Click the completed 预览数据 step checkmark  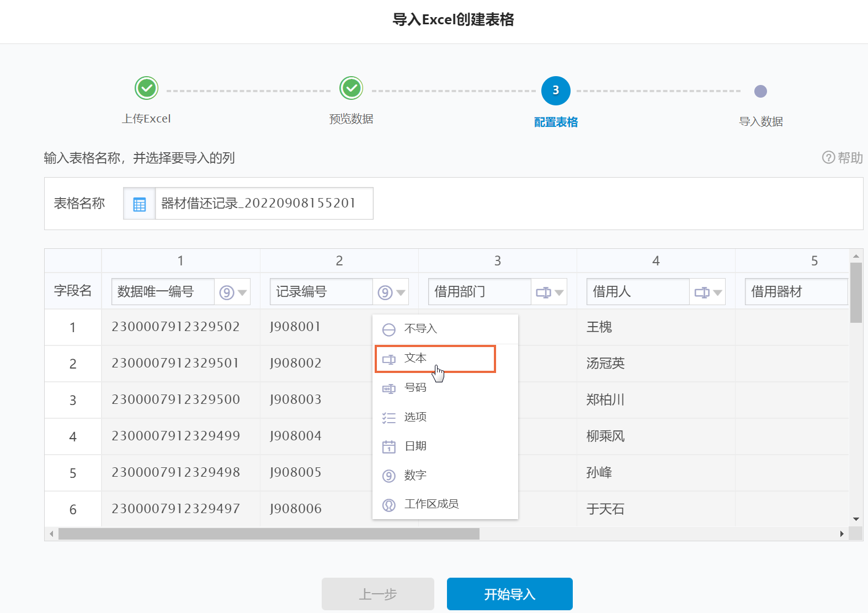[x=351, y=88]
